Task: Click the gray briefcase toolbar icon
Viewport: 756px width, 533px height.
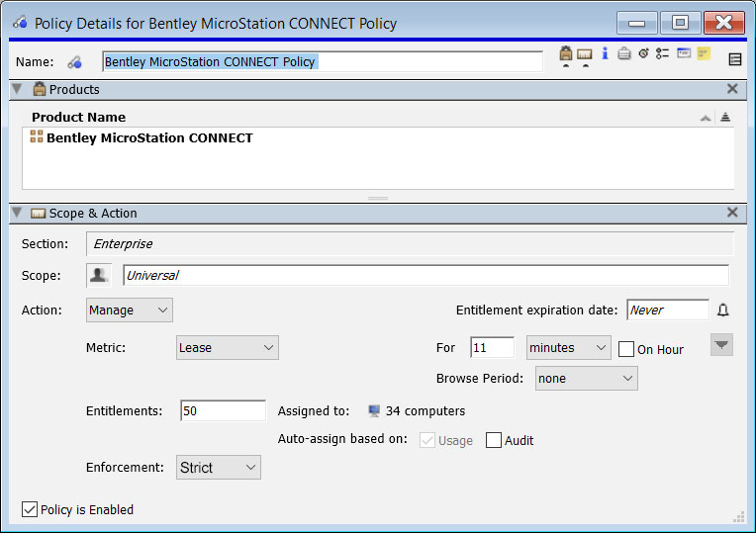Action: pos(623,53)
